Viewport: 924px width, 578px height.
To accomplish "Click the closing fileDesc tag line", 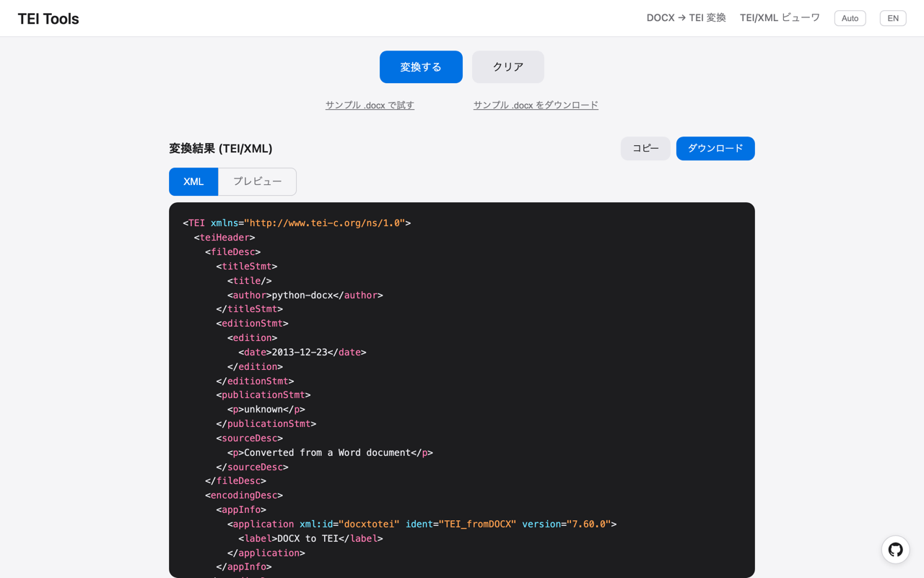I will pyautogui.click(x=236, y=481).
